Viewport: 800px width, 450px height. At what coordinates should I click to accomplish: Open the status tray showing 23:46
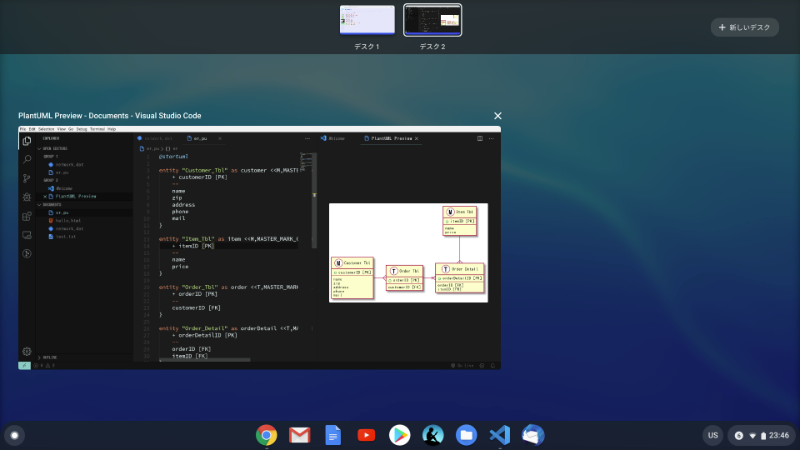[x=762, y=435]
